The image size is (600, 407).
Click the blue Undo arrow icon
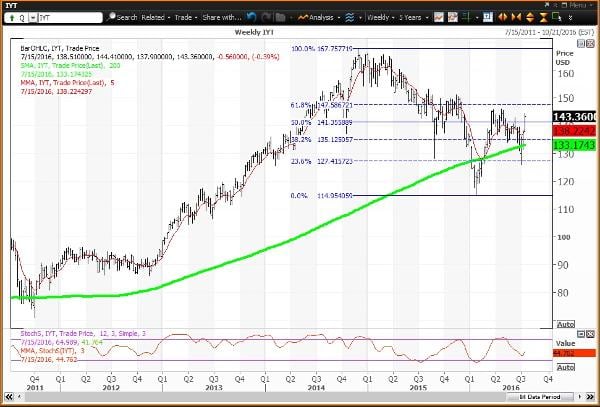point(251,17)
